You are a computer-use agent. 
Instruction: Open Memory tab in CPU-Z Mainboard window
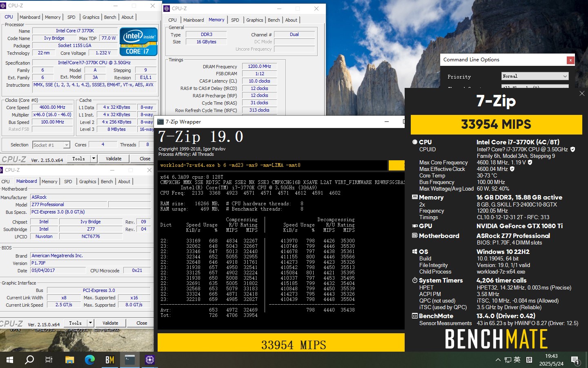point(49,182)
